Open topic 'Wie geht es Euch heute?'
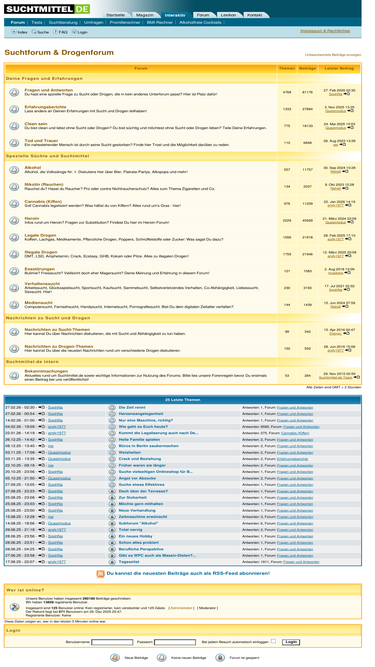 pyautogui.click(x=143, y=427)
